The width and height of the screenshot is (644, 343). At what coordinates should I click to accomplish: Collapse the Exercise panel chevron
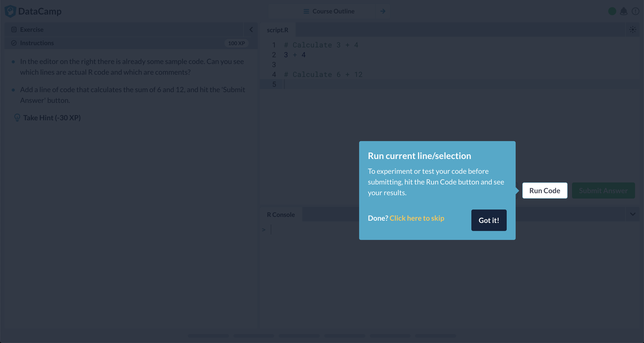click(x=251, y=30)
